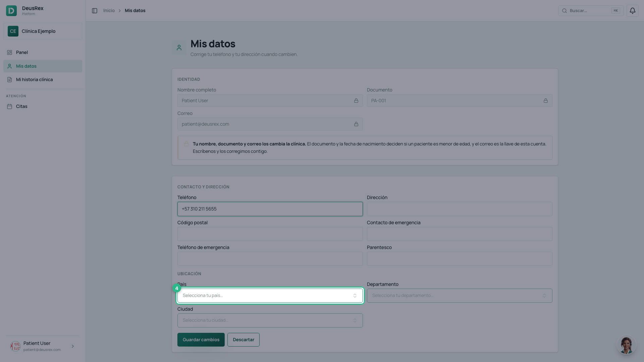Viewport: 644px width, 362px height.
Task: Open the notifications bell
Action: pos(632,11)
